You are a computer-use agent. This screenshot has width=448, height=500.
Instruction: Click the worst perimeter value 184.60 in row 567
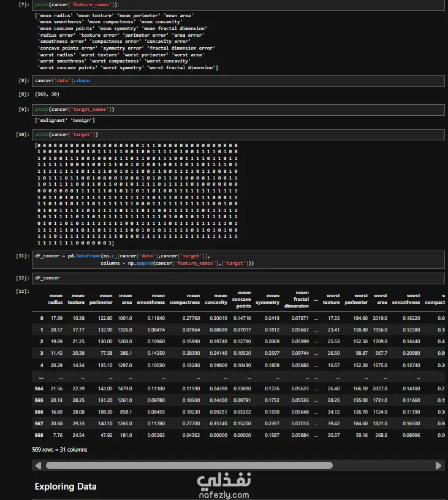tap(360, 423)
